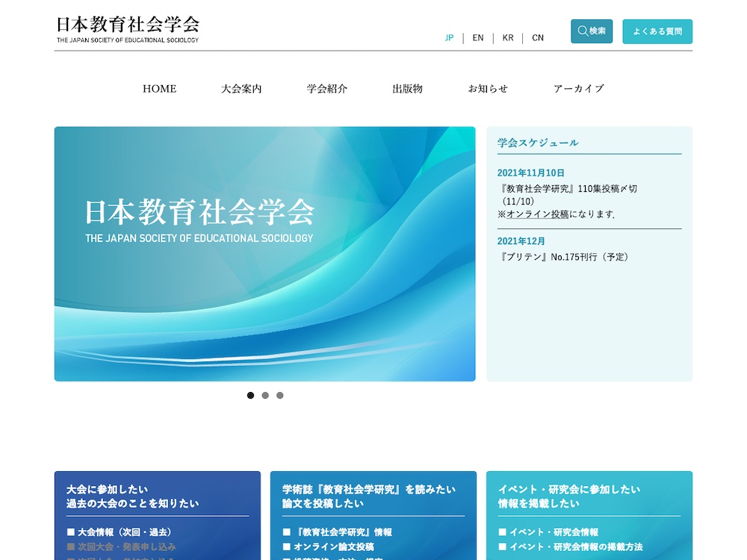Switch language to EN
The height and width of the screenshot is (560, 747).
coord(478,37)
